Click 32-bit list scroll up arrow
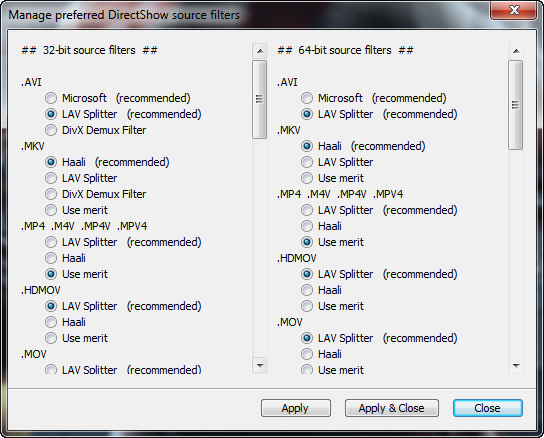The width and height of the screenshot is (544, 438). point(260,51)
